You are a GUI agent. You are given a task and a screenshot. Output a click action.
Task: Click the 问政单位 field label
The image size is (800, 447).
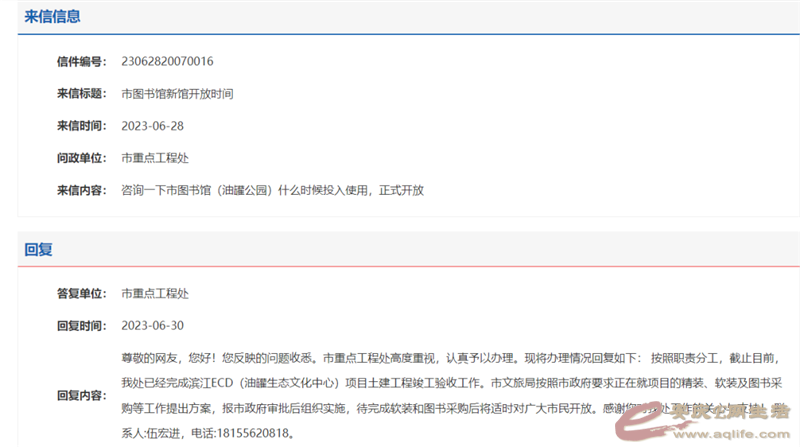pyautogui.click(x=80, y=158)
